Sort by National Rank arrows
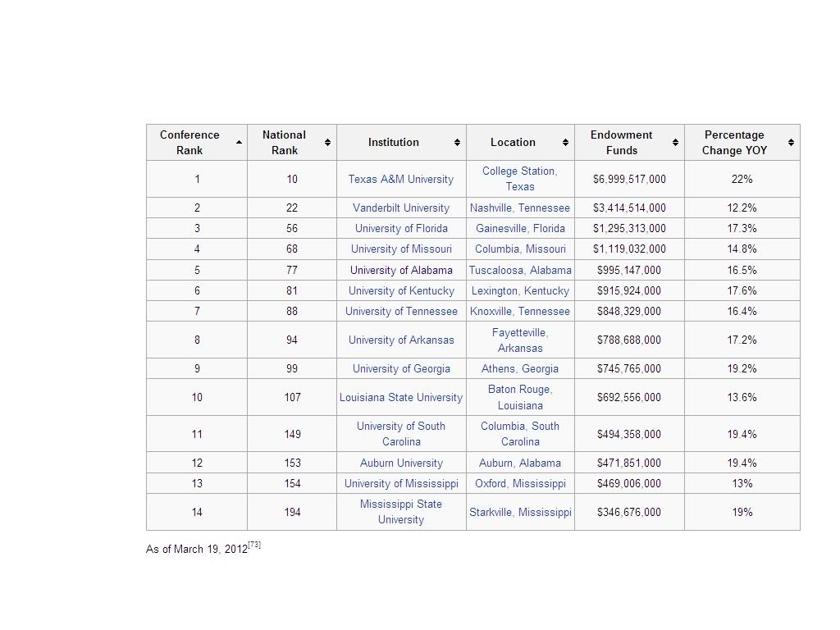Screen dimensions: 840x630 (x=328, y=143)
